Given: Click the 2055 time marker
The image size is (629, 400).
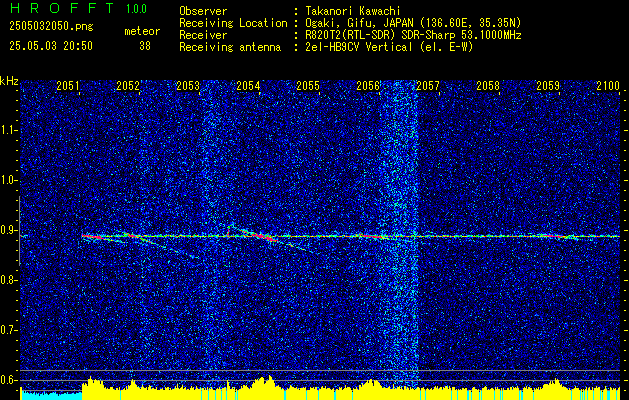Looking at the screenshot, I should tap(308, 85).
